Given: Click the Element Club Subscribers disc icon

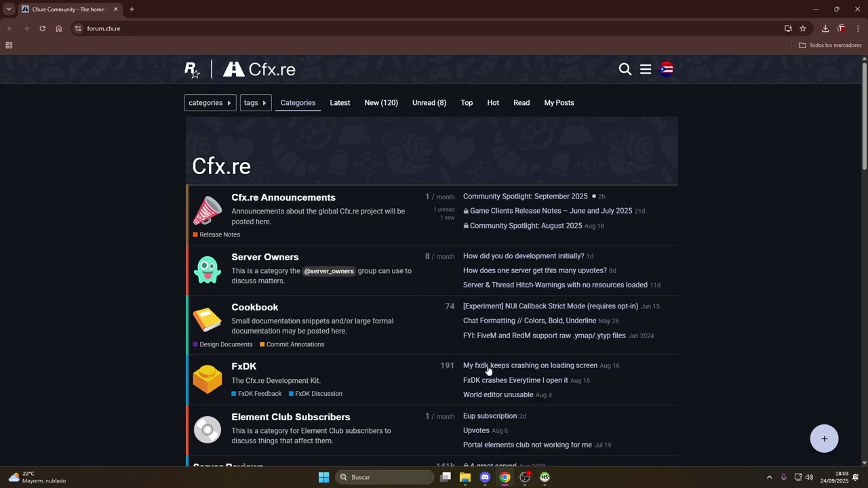Looking at the screenshot, I should (208, 430).
